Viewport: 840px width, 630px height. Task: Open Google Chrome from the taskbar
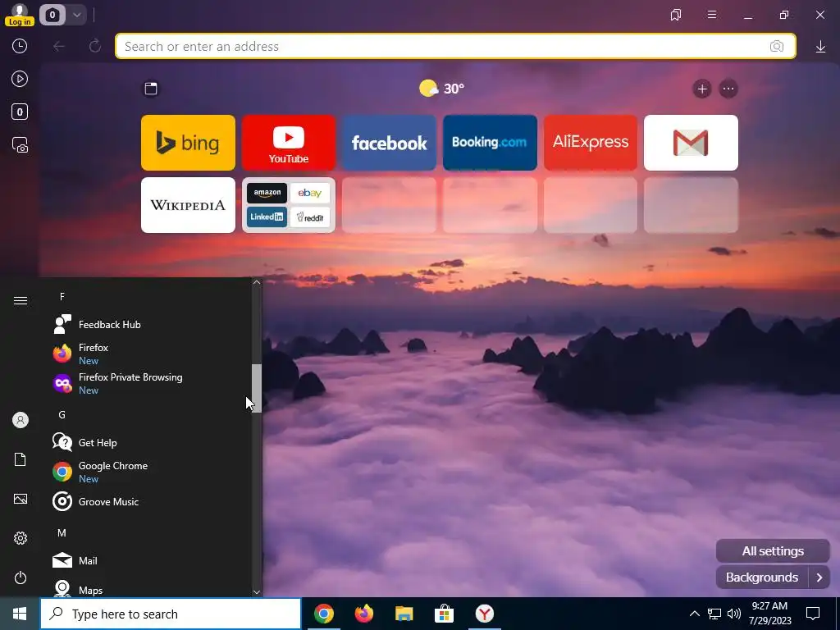323,614
